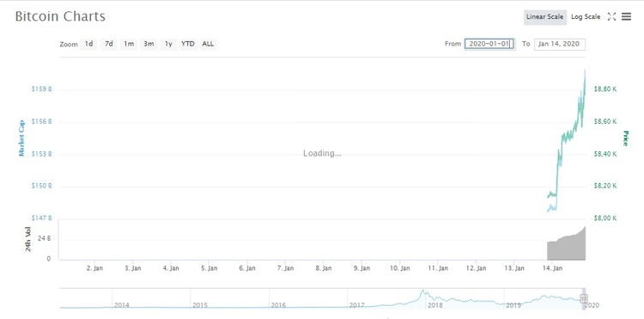Click the 8. Jan x-axis label
644x319 pixels.
pyautogui.click(x=323, y=268)
